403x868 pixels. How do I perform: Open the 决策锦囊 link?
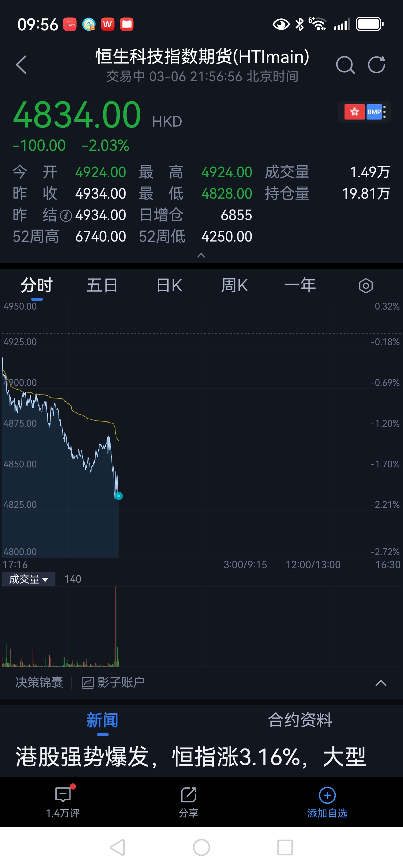[x=40, y=683]
